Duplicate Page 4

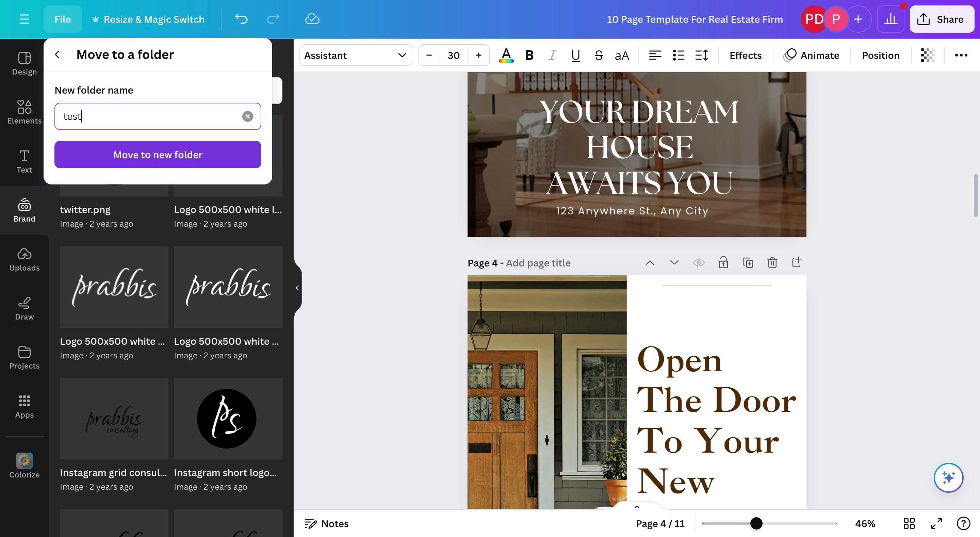[x=748, y=263]
